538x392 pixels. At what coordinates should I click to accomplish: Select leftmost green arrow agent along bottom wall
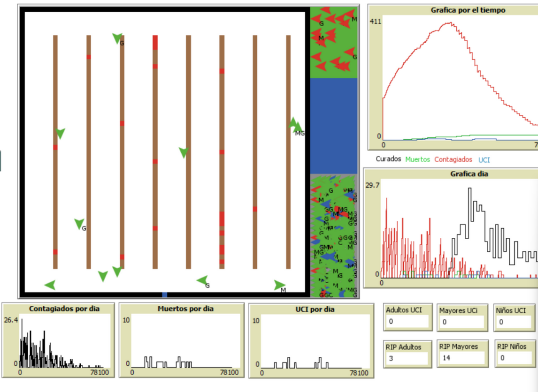click(x=50, y=285)
